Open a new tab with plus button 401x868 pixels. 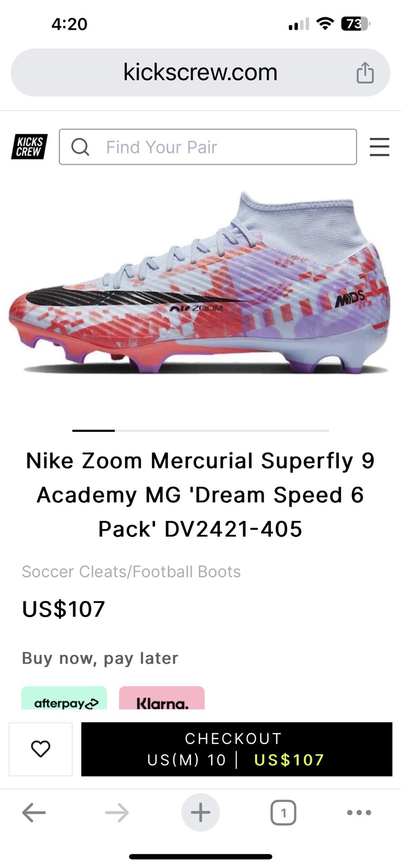(201, 812)
